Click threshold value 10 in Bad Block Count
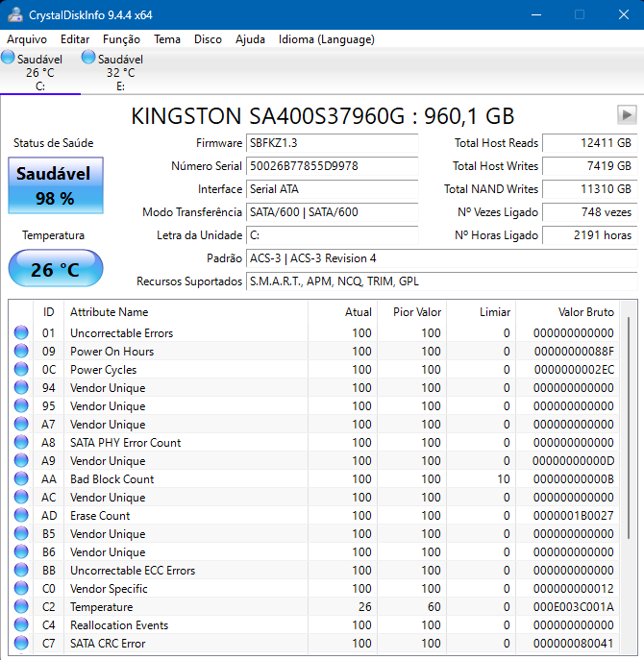The image size is (644, 660). tap(504, 479)
